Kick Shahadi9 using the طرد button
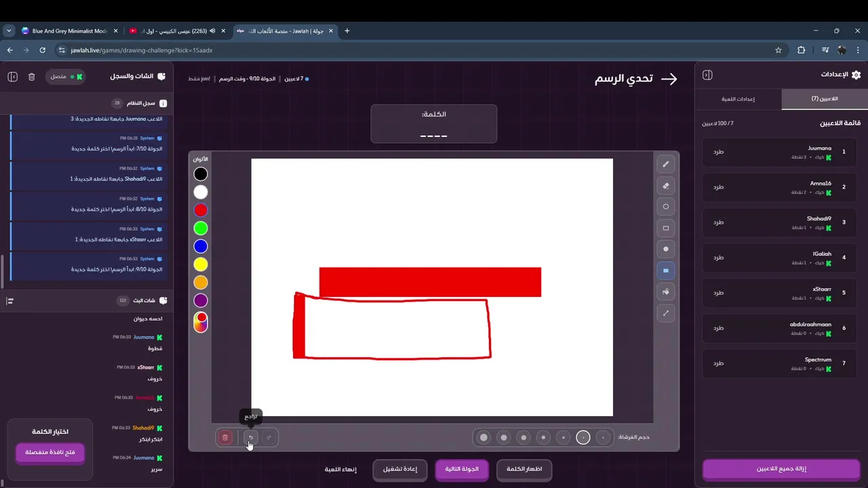Viewport: 868px width, 488px height. click(x=718, y=222)
